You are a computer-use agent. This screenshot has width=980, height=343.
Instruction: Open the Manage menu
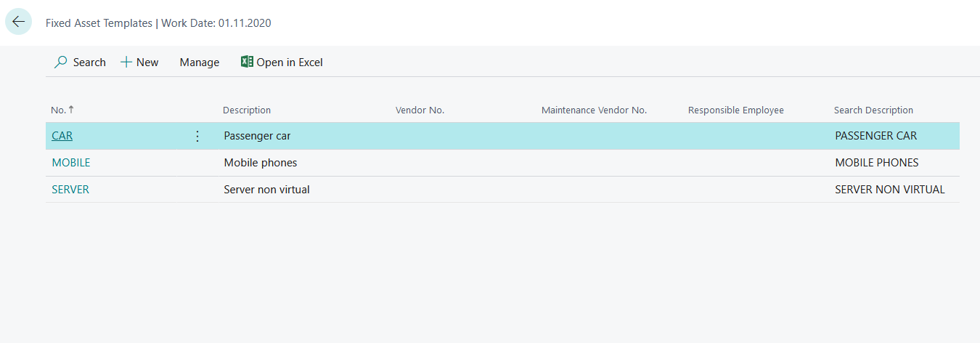[x=199, y=62]
